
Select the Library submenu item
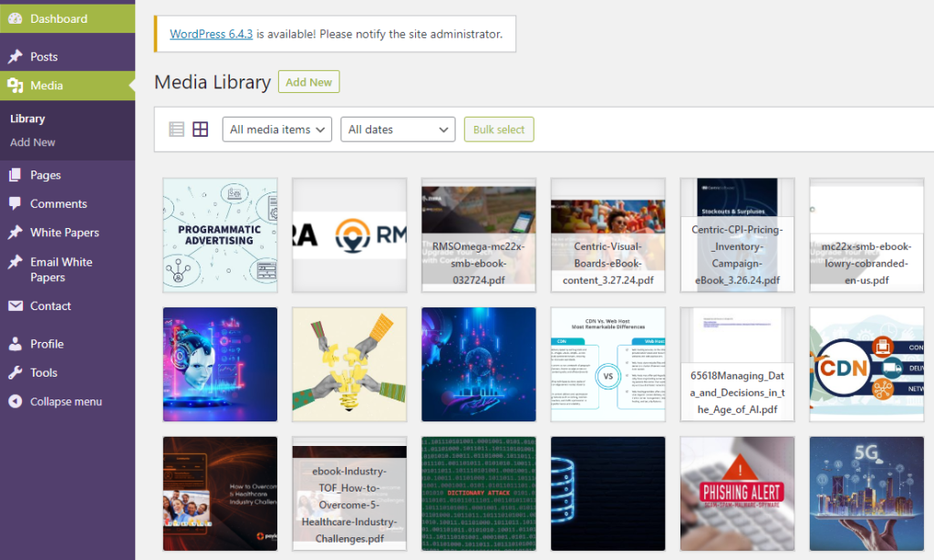click(27, 119)
